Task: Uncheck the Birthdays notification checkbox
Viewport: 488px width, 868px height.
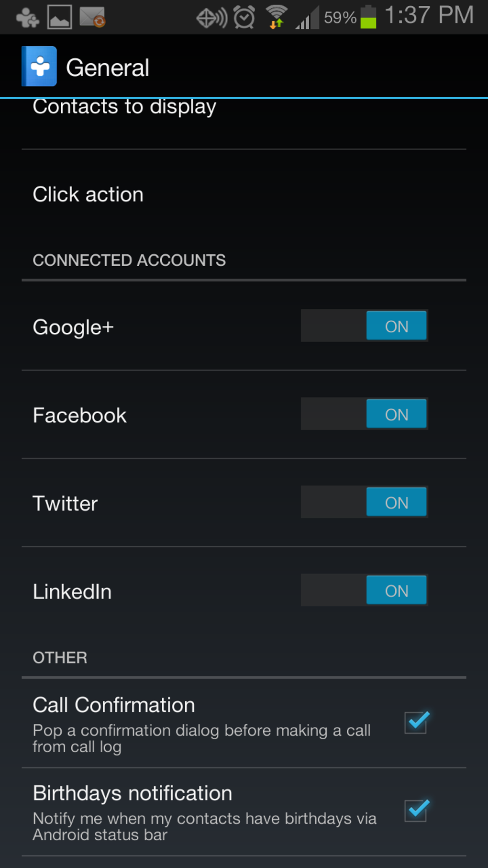Action: (x=416, y=810)
